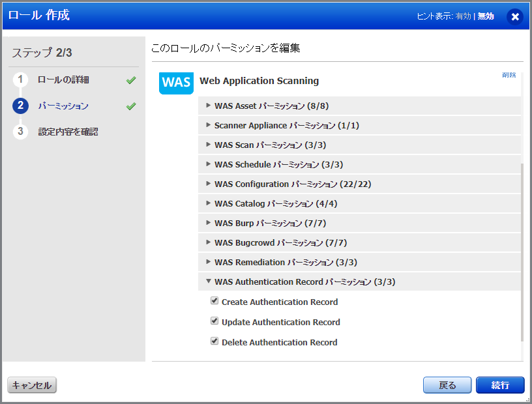Click the 続行 button to continue
The width and height of the screenshot is (532, 404).
[500, 385]
